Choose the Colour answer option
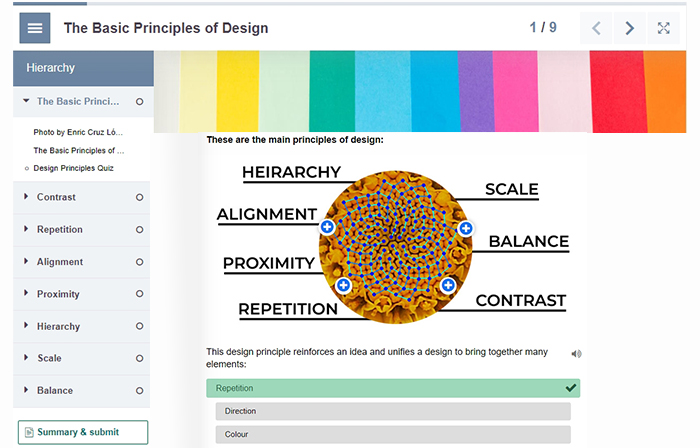The width and height of the screenshot is (700, 448). coord(392,434)
